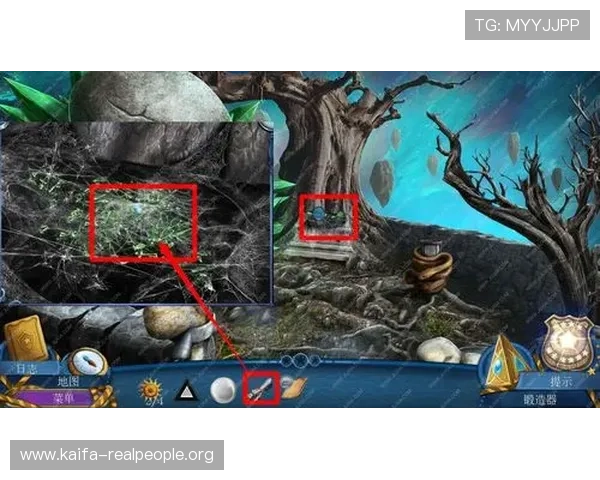This screenshot has height=480, width=600.
Task: Click the highlighted tree hollow object
Action: (329, 216)
